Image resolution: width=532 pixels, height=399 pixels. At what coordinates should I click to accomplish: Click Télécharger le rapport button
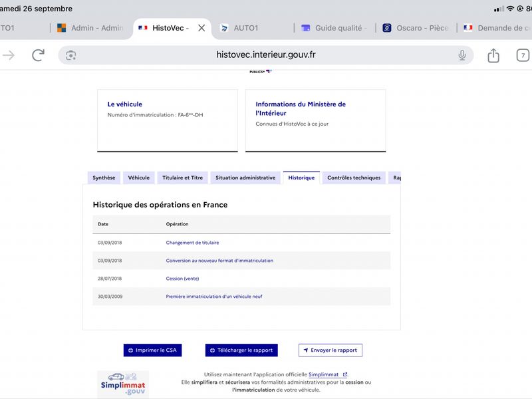(241, 350)
